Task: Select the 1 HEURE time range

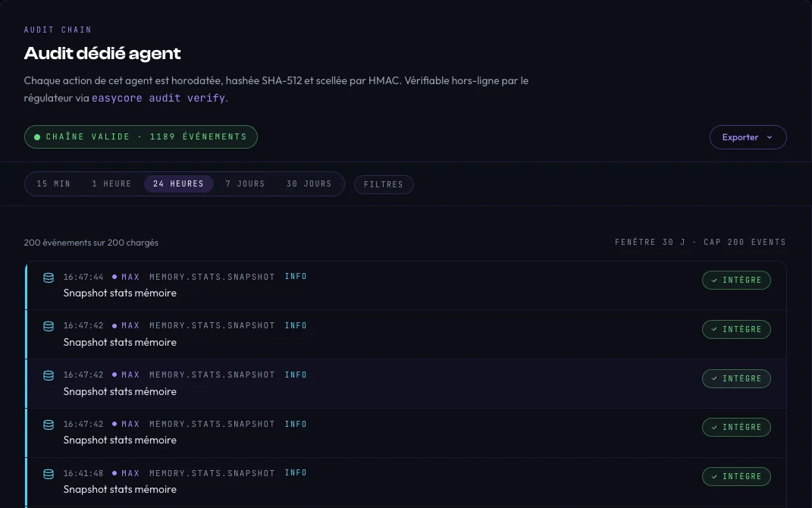Action: point(112,183)
